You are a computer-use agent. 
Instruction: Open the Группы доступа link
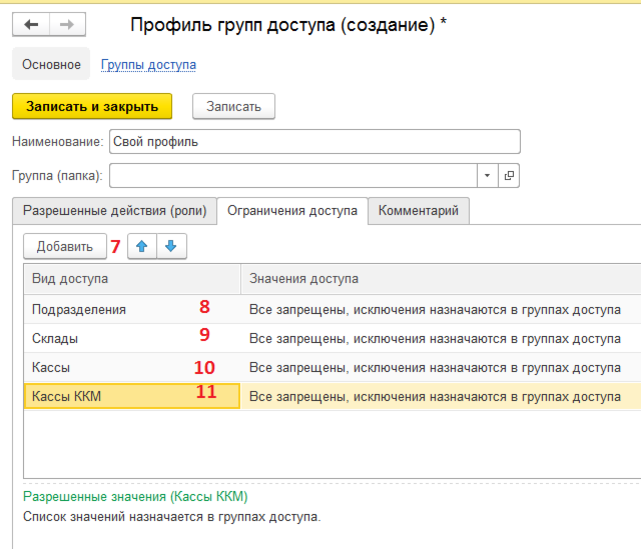pyautogui.click(x=148, y=65)
